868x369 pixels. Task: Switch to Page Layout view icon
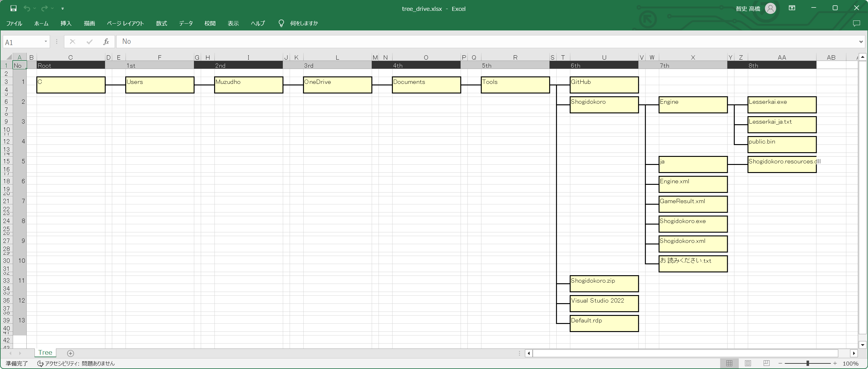coord(748,363)
